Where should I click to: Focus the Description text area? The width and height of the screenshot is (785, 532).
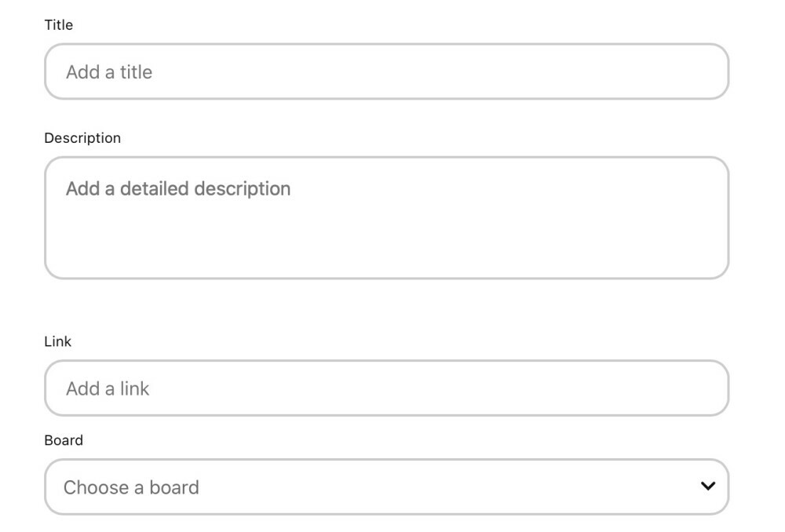(x=386, y=217)
